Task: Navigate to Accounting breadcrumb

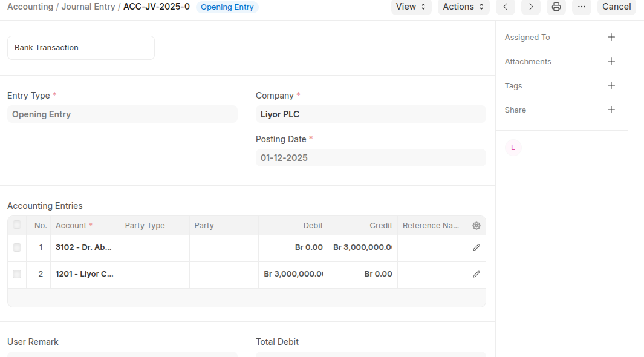Action: click(30, 7)
